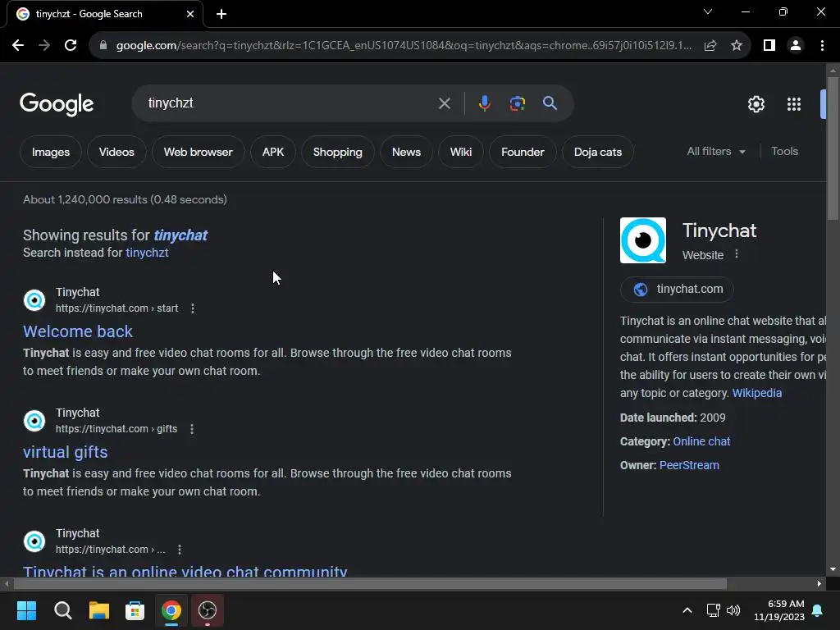Open the Chrome side panel

(769, 46)
